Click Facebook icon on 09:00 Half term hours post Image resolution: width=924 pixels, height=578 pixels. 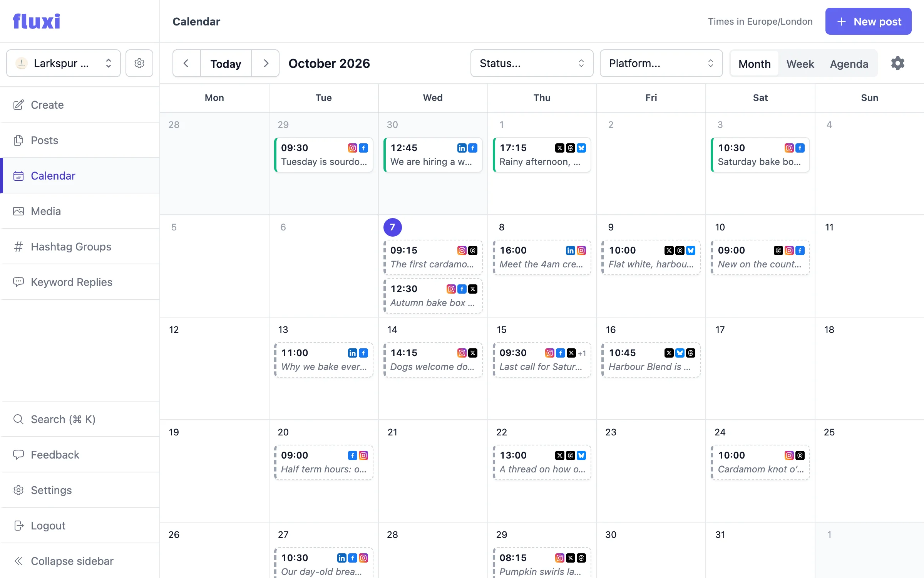coord(352,455)
